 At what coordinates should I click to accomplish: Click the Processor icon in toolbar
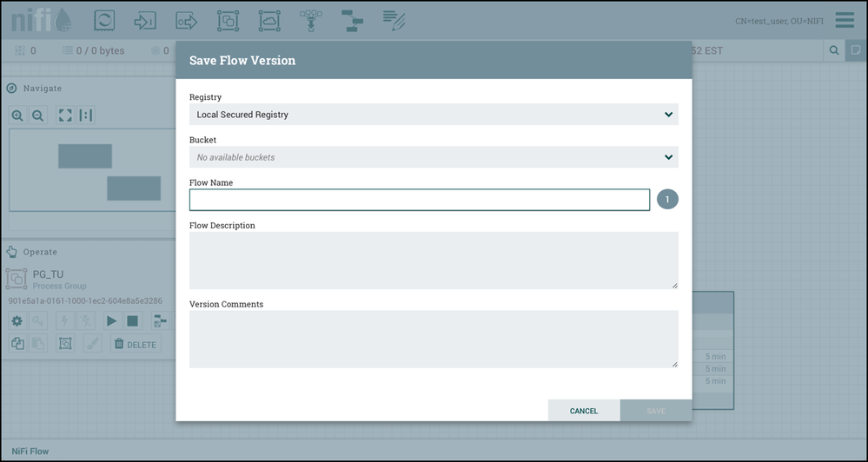pyautogui.click(x=104, y=21)
